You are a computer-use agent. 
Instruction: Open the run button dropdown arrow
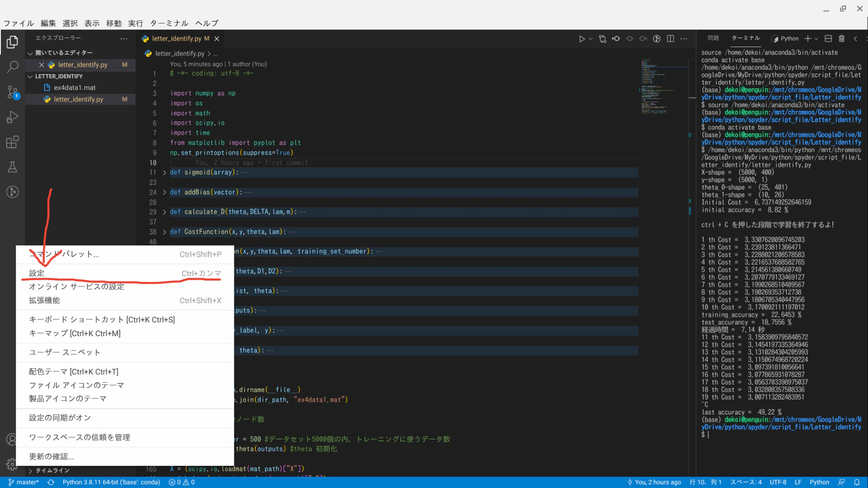(590, 38)
